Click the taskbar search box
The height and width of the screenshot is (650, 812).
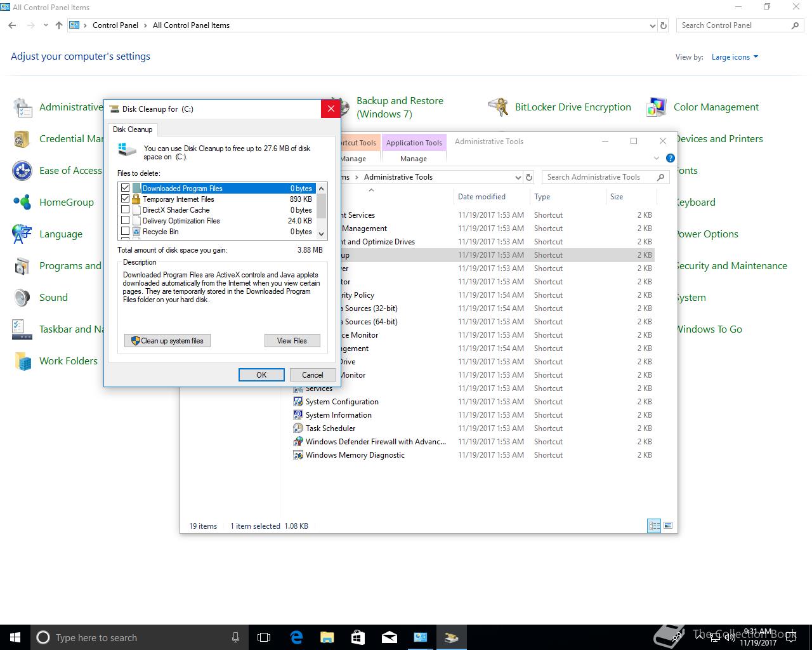pyautogui.click(x=138, y=637)
